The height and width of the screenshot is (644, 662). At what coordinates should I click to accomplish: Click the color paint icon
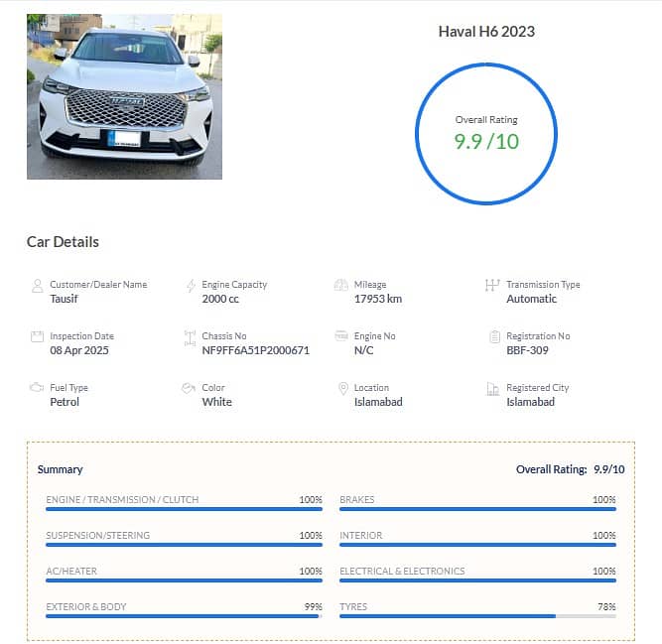(x=189, y=387)
